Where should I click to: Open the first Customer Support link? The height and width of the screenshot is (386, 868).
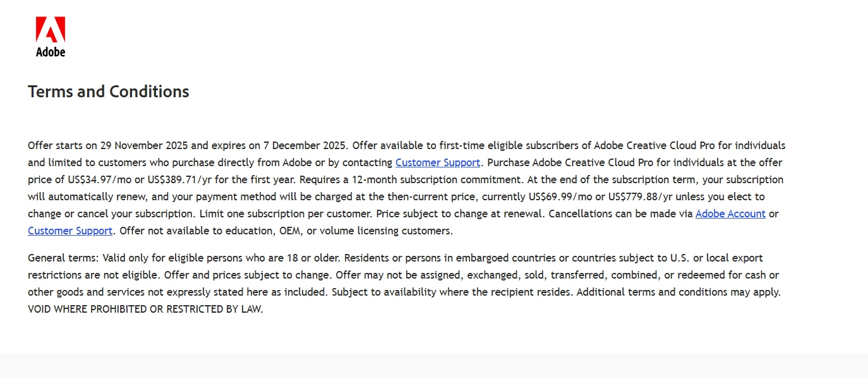438,162
